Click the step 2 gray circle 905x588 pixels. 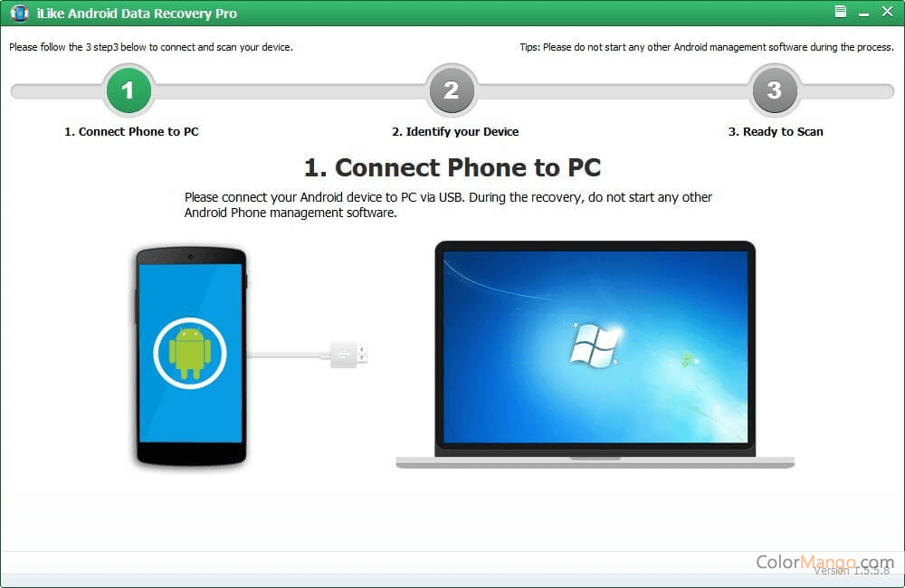pos(452,90)
